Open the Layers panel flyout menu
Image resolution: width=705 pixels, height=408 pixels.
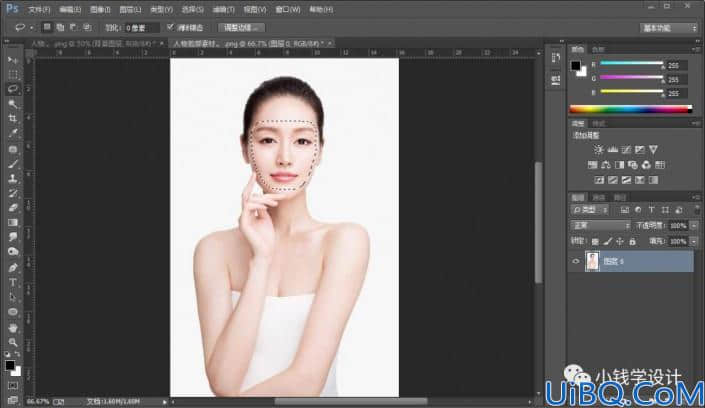click(x=696, y=197)
